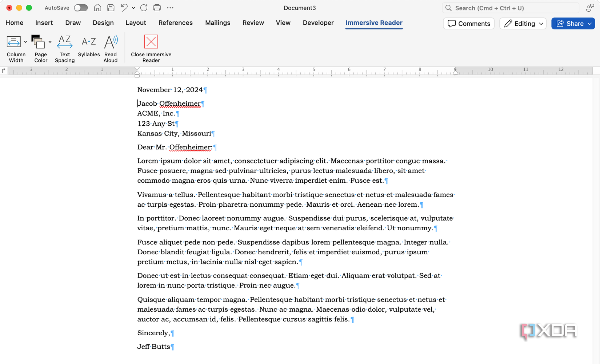Click the misspelled word Offenheimer in address

click(180, 104)
